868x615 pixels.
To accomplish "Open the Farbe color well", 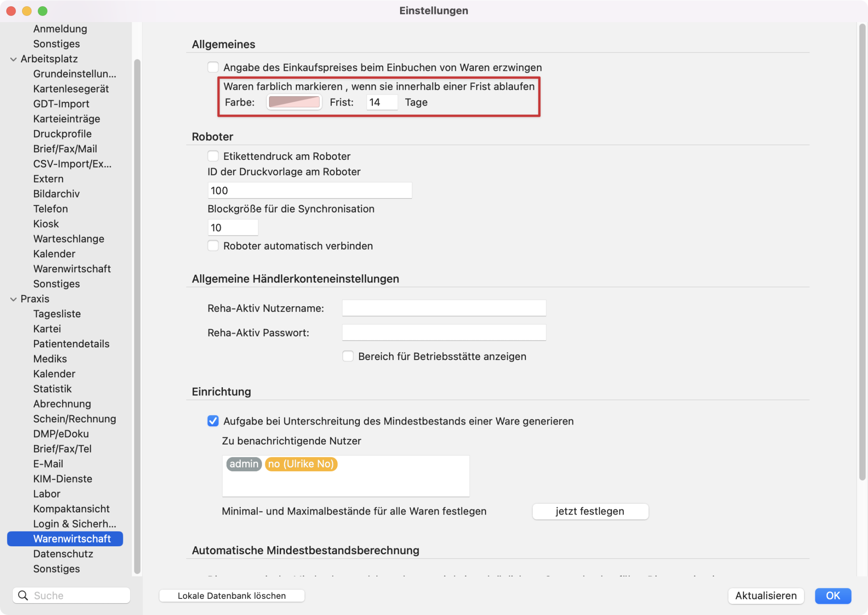I will click(x=294, y=102).
